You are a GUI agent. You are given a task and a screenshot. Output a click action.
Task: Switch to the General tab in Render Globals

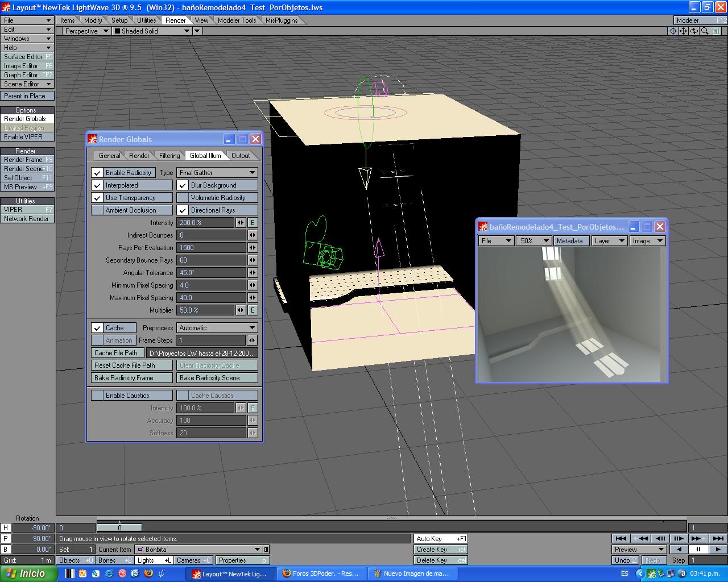(109, 156)
